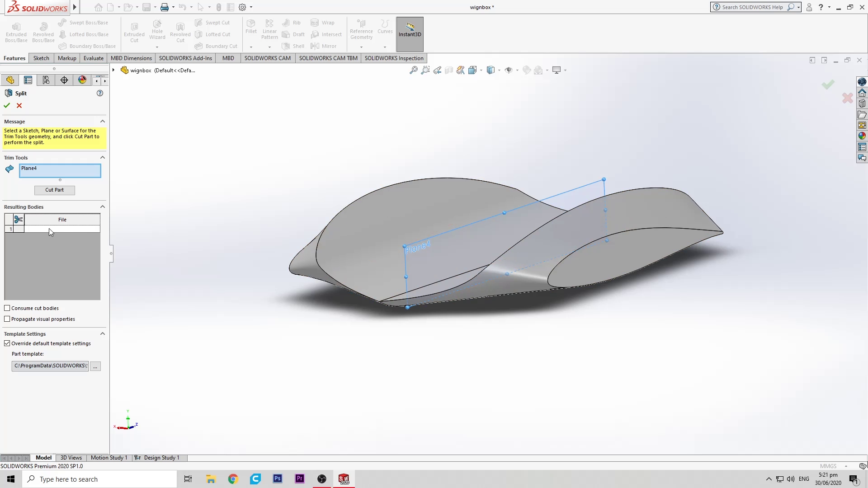
Task: Click the green OK checkmark in viewport corner
Action: coord(828,84)
